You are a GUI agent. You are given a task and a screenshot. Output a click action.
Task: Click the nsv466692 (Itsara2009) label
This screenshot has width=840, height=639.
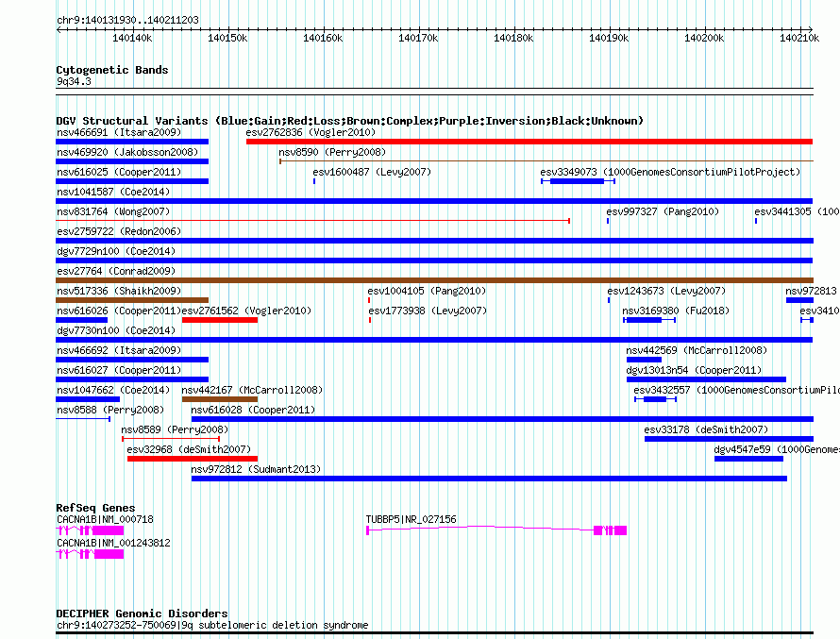click(x=119, y=350)
